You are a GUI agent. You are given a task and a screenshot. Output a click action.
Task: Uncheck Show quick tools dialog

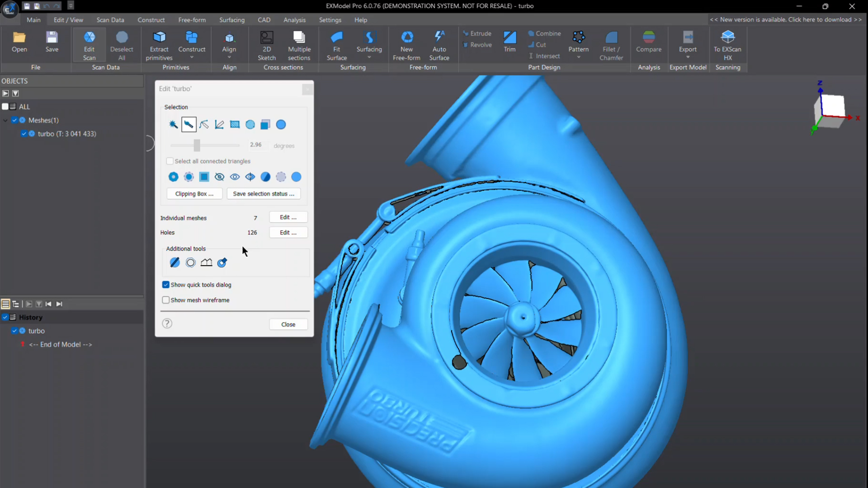click(166, 285)
